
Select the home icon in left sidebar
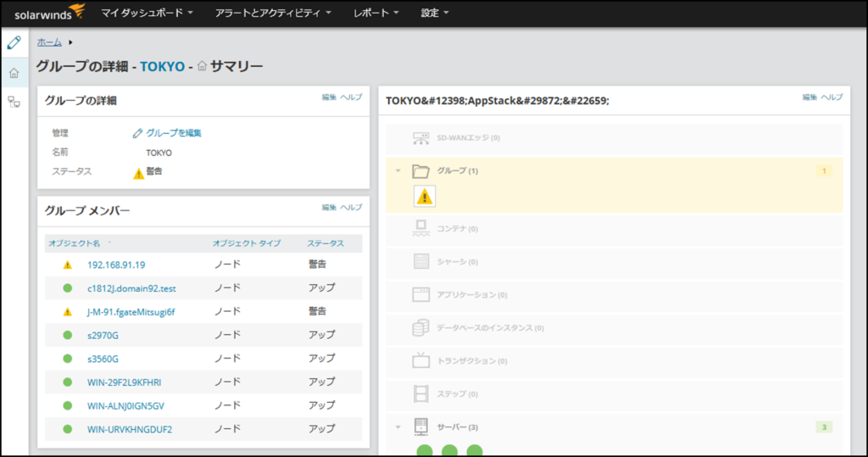tap(14, 73)
